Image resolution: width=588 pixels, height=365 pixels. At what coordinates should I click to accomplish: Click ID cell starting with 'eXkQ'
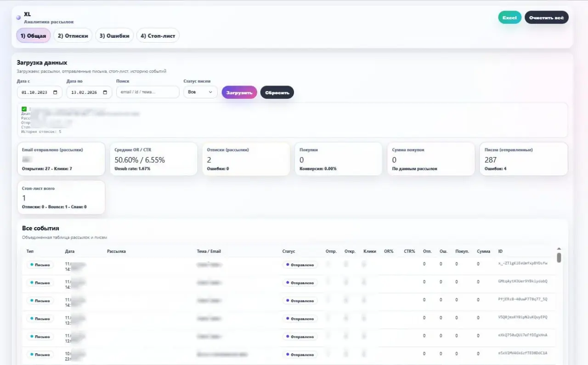point(523,335)
